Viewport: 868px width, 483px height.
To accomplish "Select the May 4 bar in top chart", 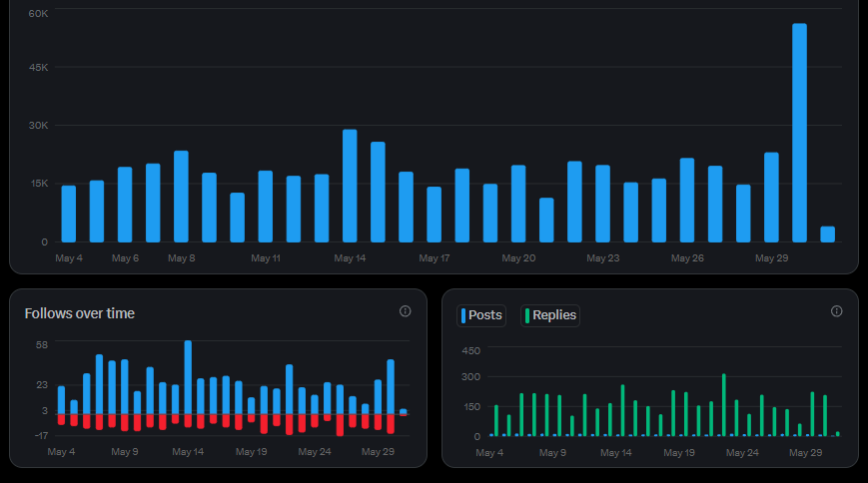I will tap(69, 215).
